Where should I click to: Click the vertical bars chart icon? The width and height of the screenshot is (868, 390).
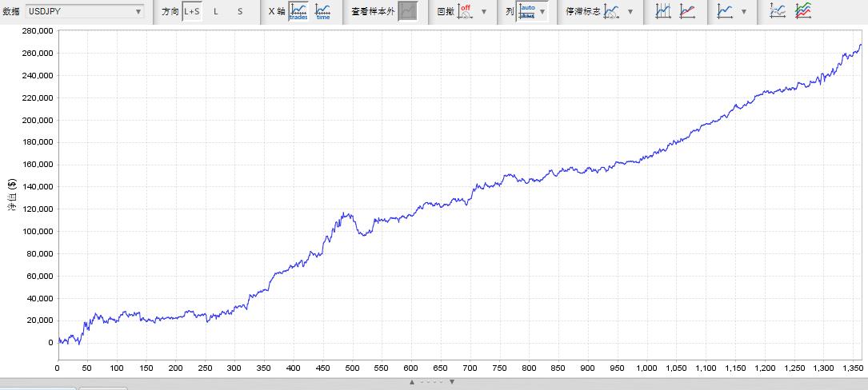point(663,11)
